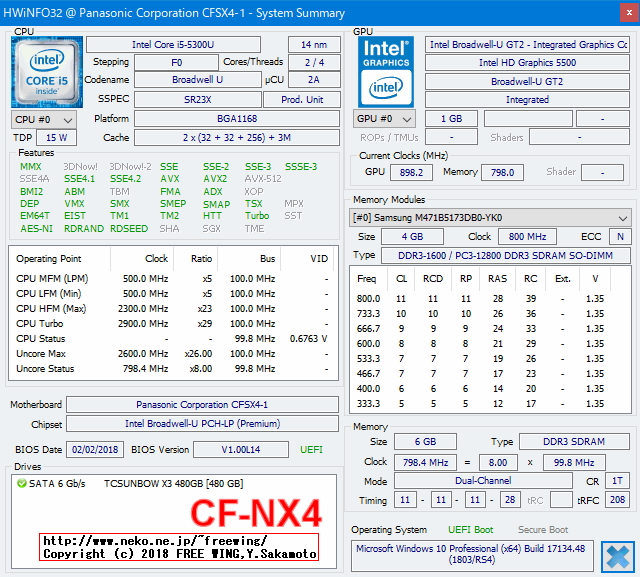This screenshot has height=577, width=640.
Task: Click the 666.7 frequency timing row
Action: click(490, 329)
